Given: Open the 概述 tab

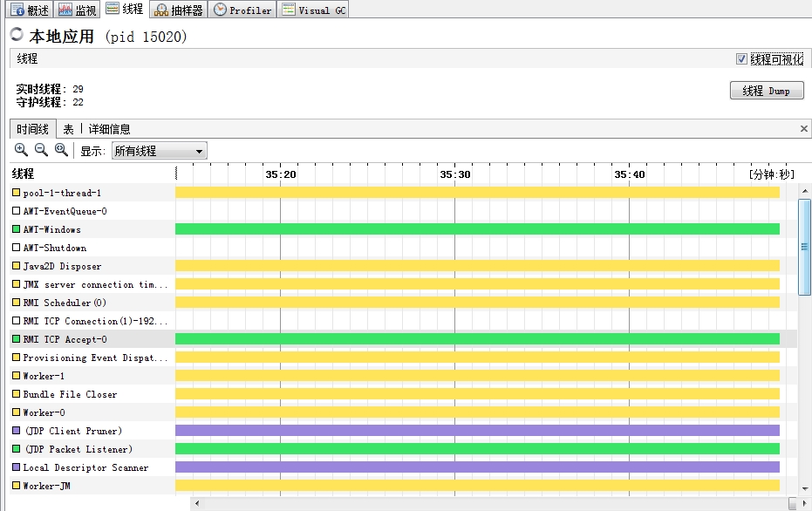Looking at the screenshot, I should (x=31, y=10).
